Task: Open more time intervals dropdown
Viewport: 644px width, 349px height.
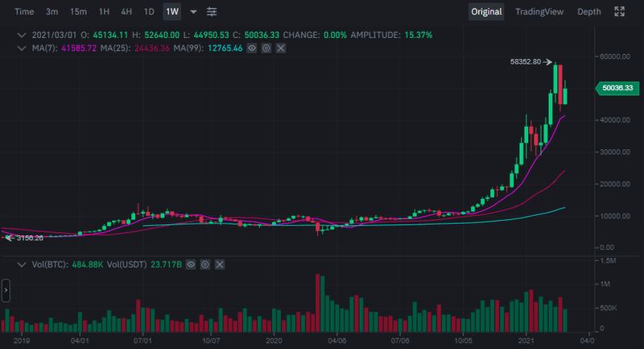Action: pyautogui.click(x=193, y=12)
